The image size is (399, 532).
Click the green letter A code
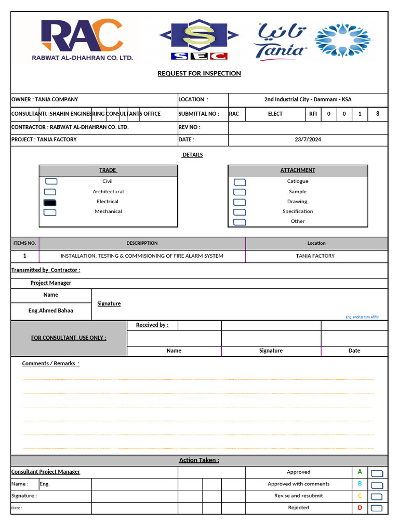click(360, 472)
